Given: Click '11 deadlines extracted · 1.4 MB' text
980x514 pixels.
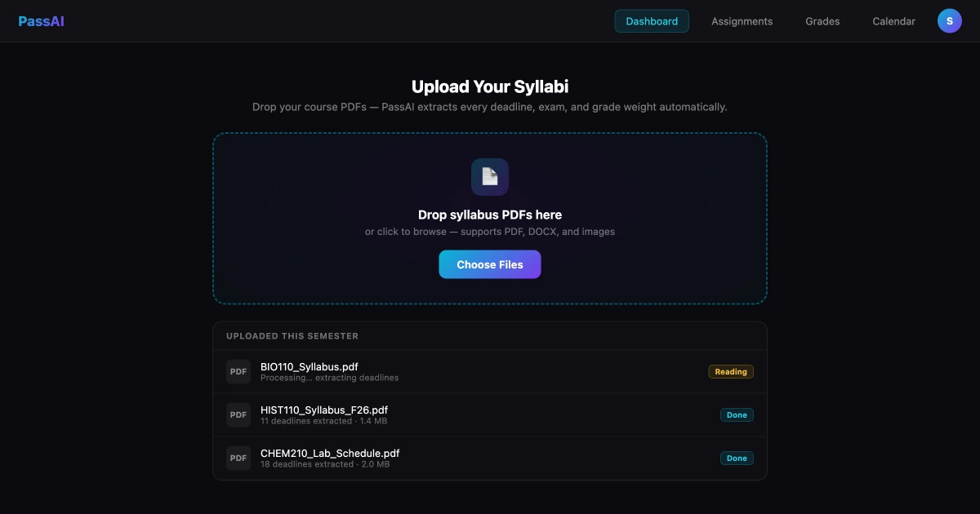Looking at the screenshot, I should 324,421.
